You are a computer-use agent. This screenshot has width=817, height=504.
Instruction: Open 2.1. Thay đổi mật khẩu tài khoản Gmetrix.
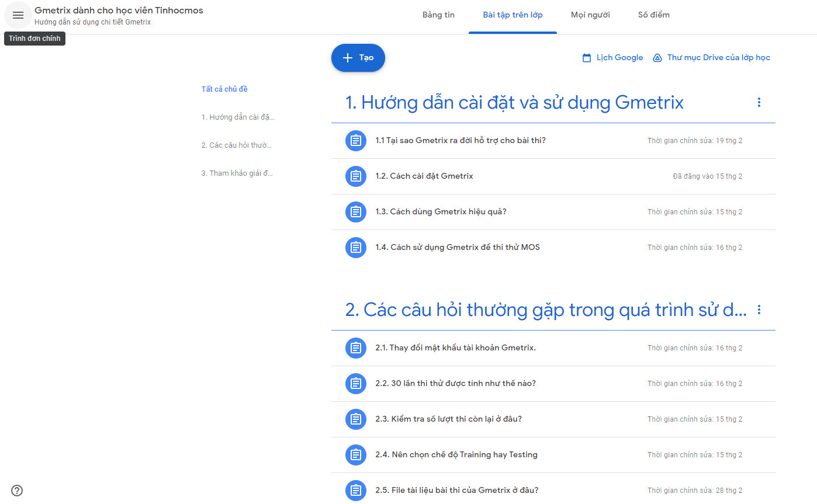(455, 348)
